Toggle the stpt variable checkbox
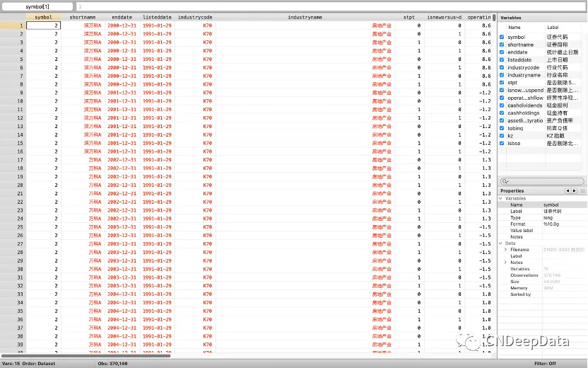 pyautogui.click(x=502, y=82)
